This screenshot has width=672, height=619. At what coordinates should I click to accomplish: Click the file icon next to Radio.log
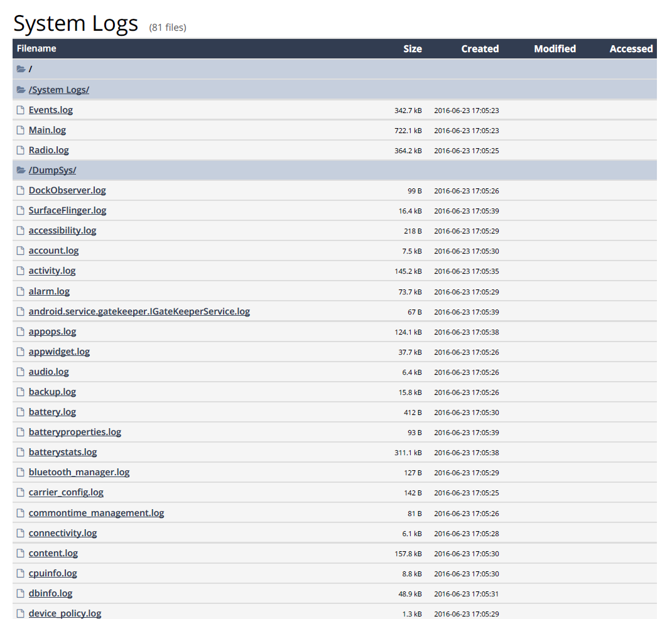point(19,150)
